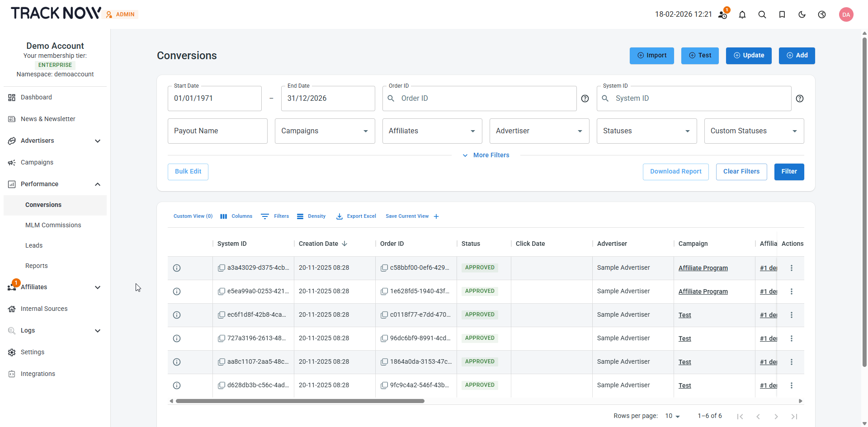This screenshot has width=868, height=427.
Task: Open the Campaigns filter dropdown
Action: (325, 131)
